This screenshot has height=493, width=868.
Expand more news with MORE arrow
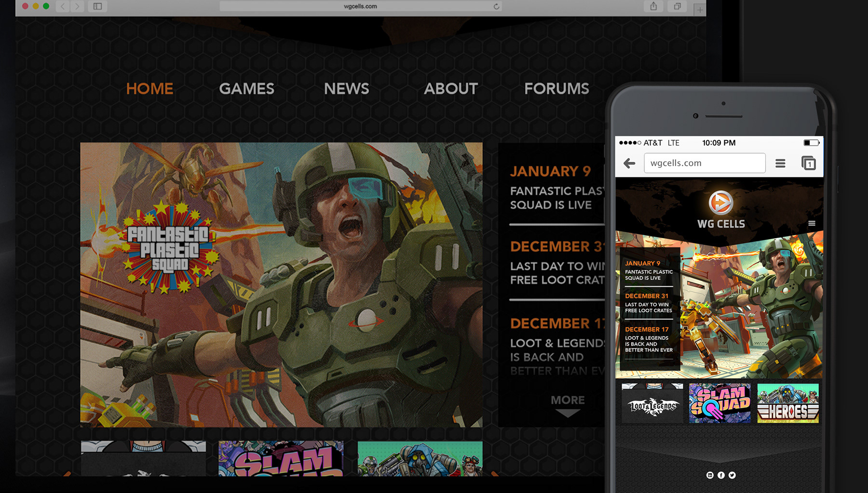click(x=568, y=406)
